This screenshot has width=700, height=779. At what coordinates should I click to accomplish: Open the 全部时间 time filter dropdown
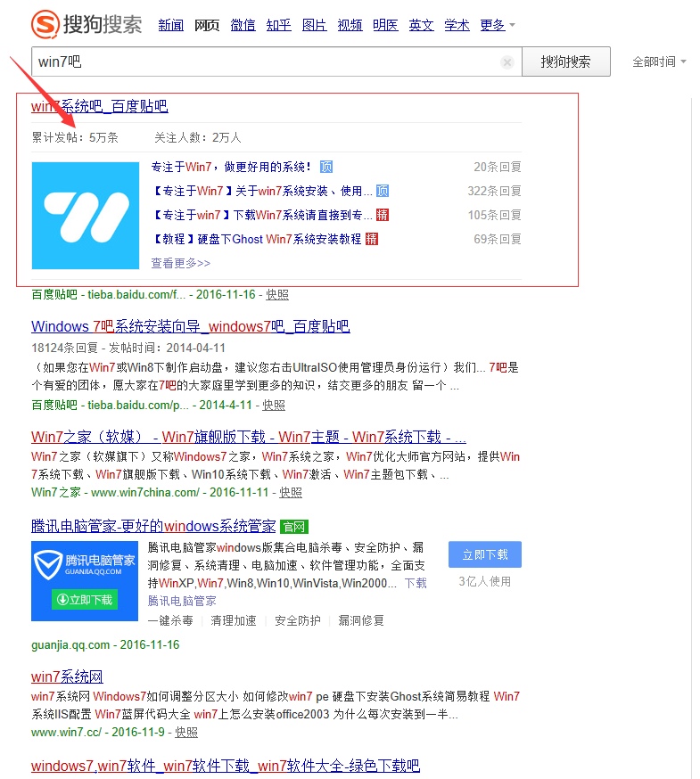click(659, 61)
